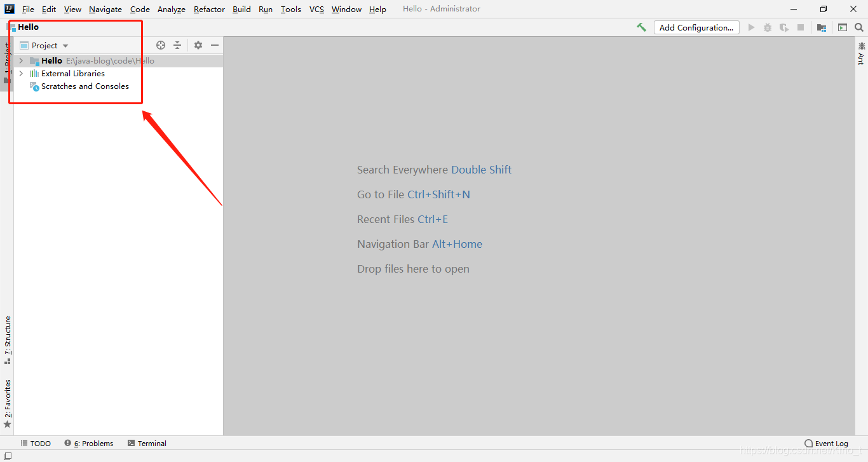
Task: Open the View menu
Action: coord(72,9)
